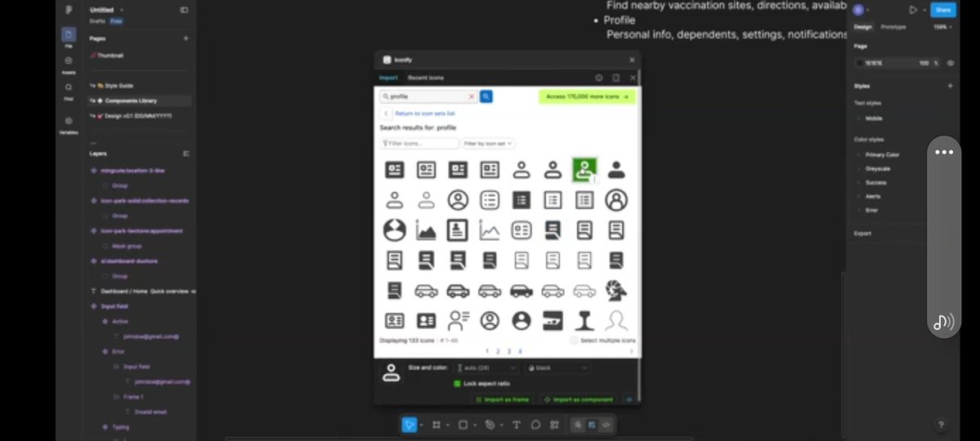Viewport: 980px width, 441px height.
Task: Open Filter by icon set dropdown
Action: click(488, 144)
